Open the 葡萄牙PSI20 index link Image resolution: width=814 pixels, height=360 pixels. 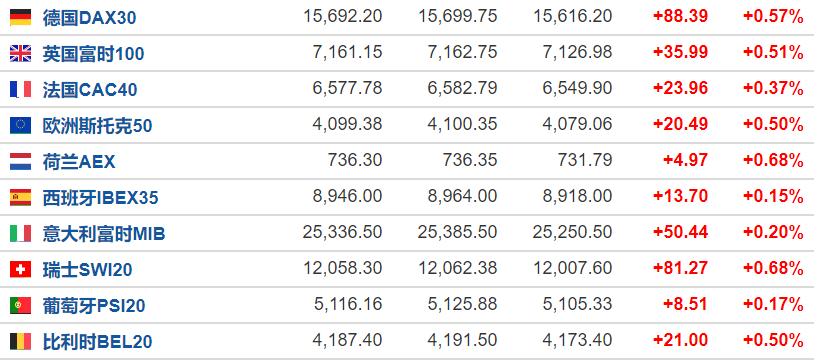pyautogui.click(x=94, y=305)
